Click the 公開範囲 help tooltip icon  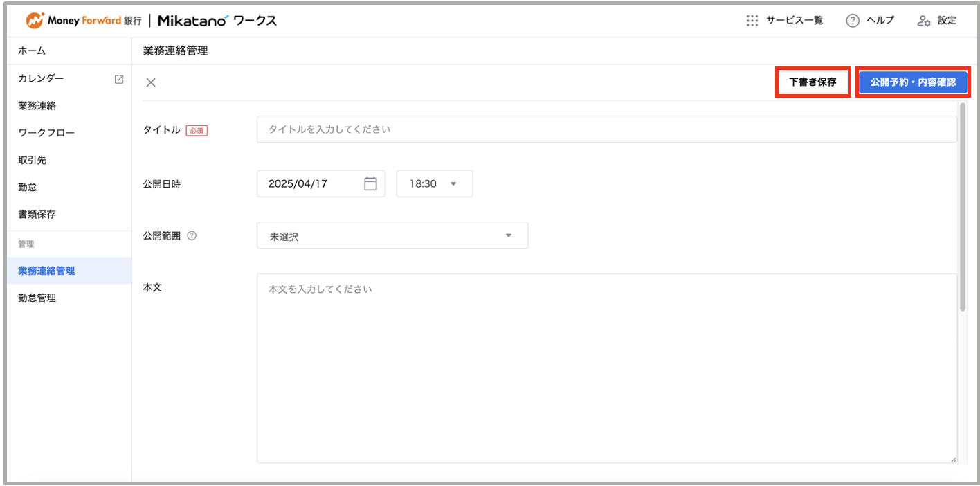[192, 235]
